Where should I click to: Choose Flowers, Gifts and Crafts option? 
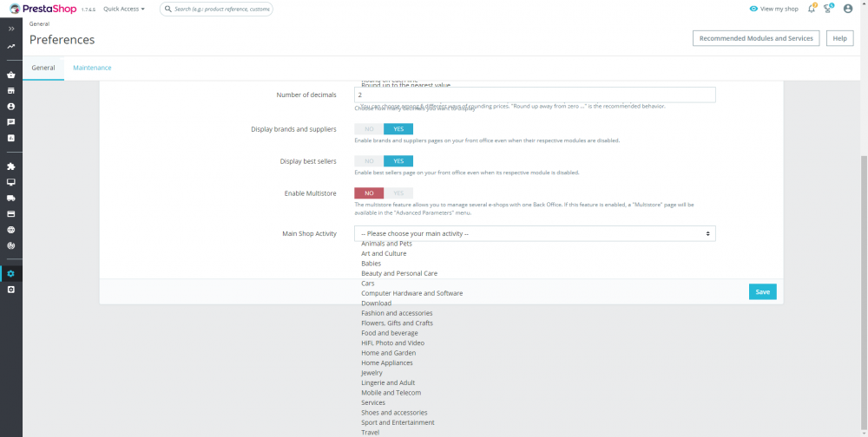pyautogui.click(x=397, y=323)
